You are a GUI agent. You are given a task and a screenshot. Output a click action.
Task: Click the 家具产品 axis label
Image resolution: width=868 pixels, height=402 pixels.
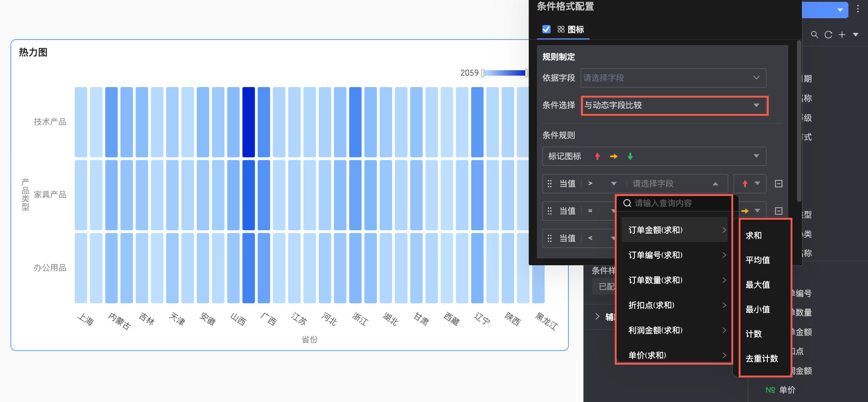(50, 195)
